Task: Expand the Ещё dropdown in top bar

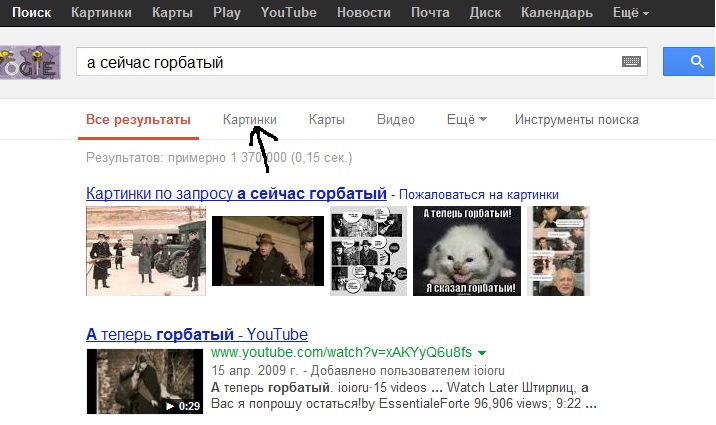Action: (x=631, y=13)
